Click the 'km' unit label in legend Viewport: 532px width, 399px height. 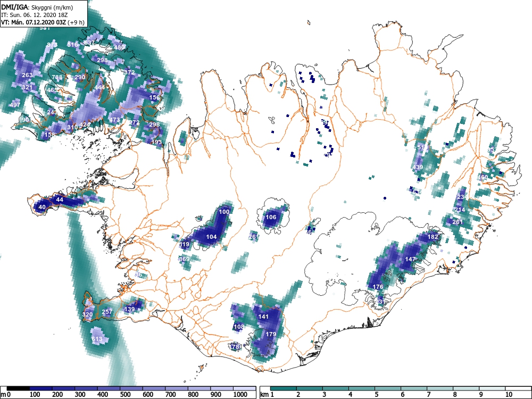264,395
